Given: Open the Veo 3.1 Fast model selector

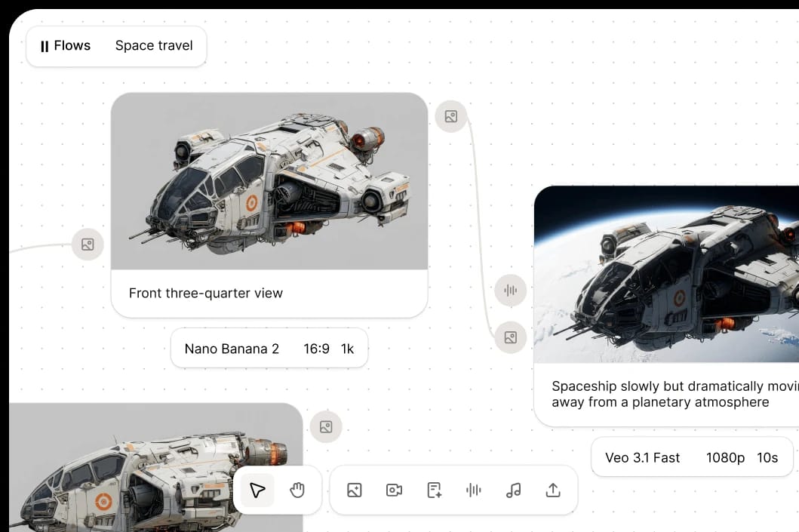Looking at the screenshot, I should click(x=642, y=457).
